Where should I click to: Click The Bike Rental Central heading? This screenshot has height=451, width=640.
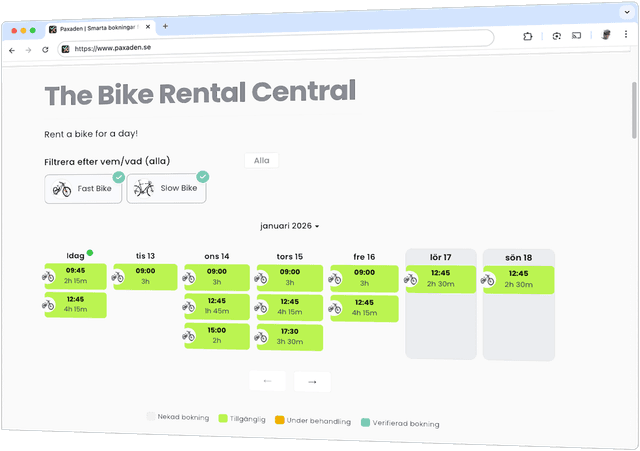pos(200,93)
